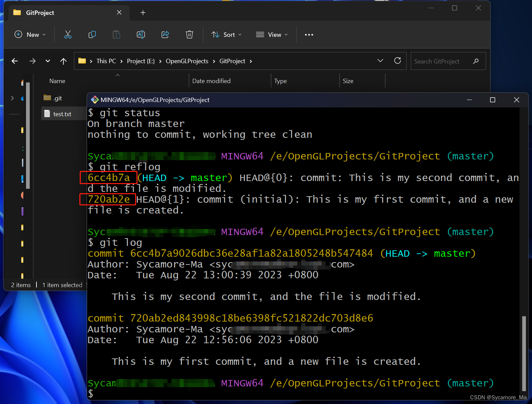
Task: Add a new Explorer tab
Action: (x=143, y=12)
